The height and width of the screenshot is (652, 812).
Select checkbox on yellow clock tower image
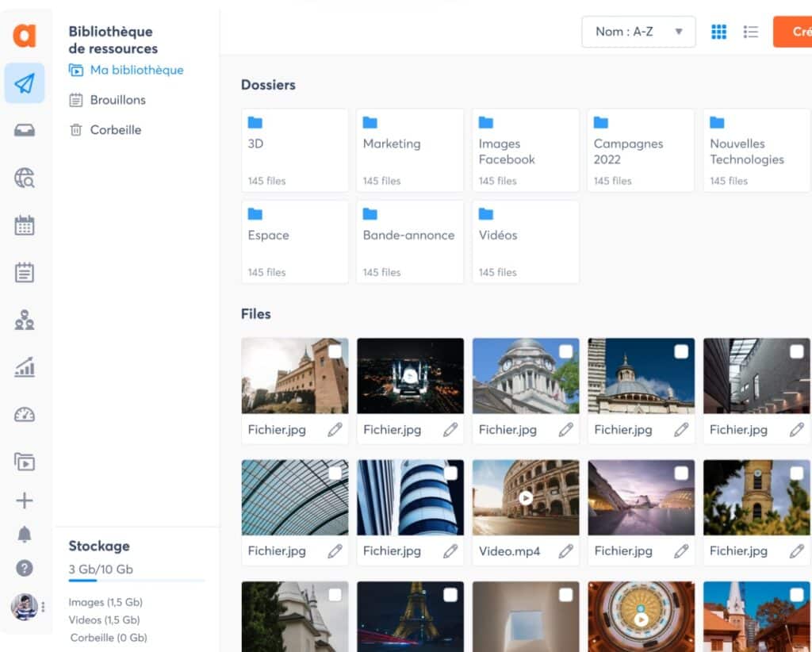(x=797, y=474)
